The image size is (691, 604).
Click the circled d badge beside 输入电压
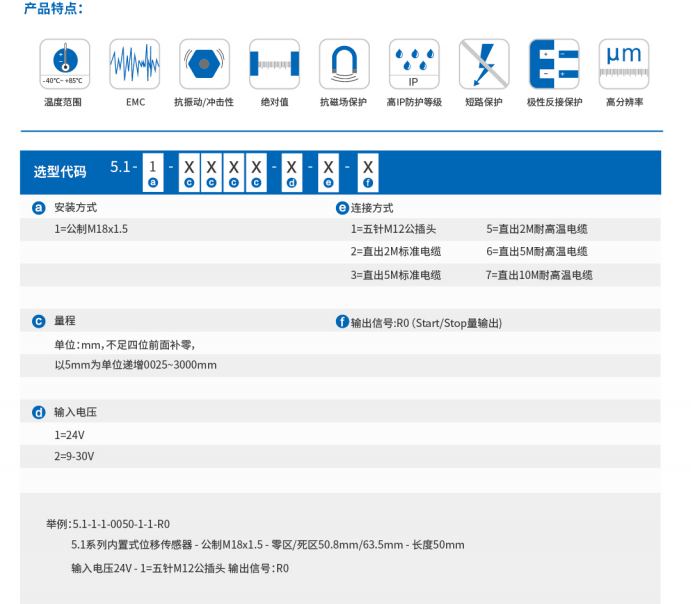pyautogui.click(x=39, y=412)
